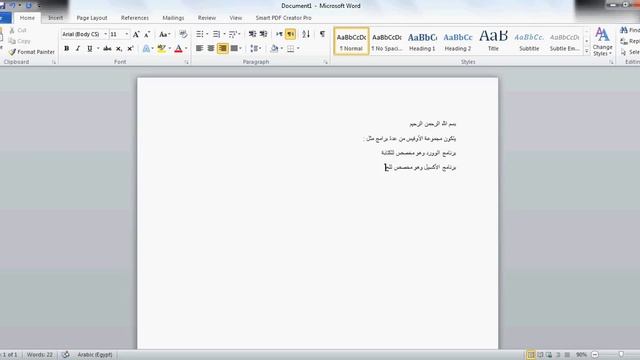Screen dimensions: 640x360
Task: Toggle Superscript formatting
Action: point(130,49)
